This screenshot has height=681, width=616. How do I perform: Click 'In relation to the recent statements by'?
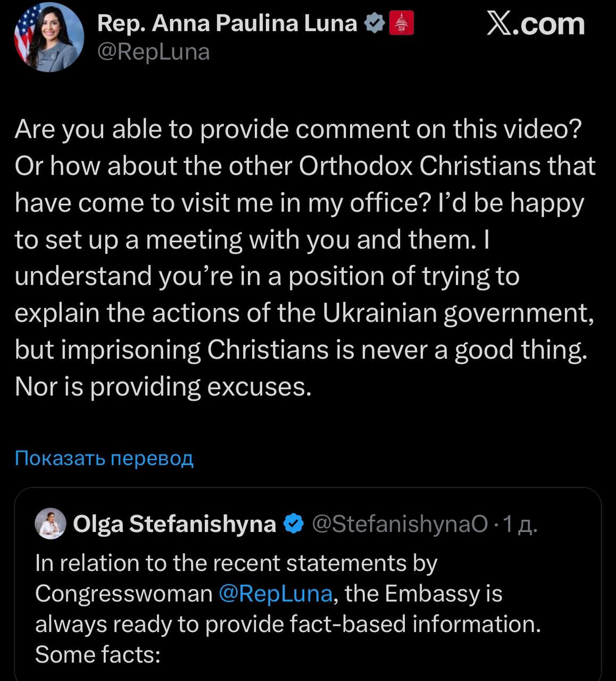[236, 563]
